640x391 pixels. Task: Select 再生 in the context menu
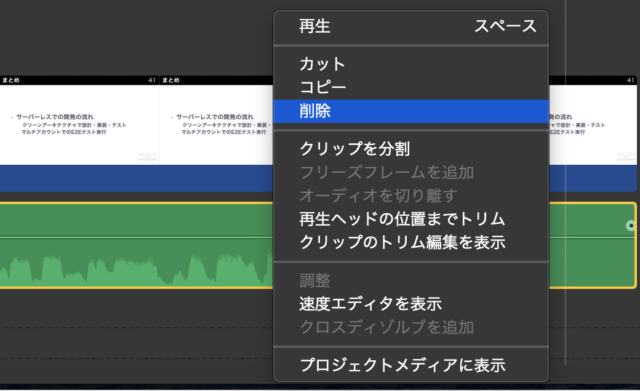(411, 27)
